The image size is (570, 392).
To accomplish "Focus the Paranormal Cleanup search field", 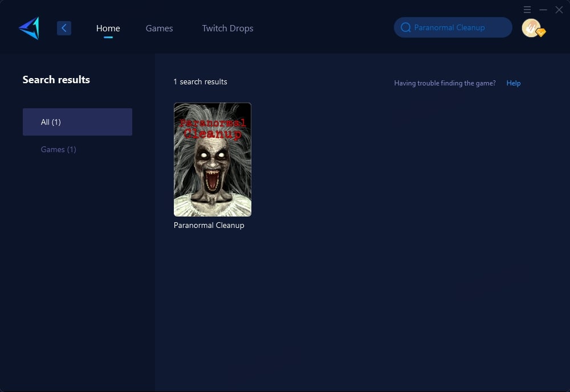I will (453, 27).
